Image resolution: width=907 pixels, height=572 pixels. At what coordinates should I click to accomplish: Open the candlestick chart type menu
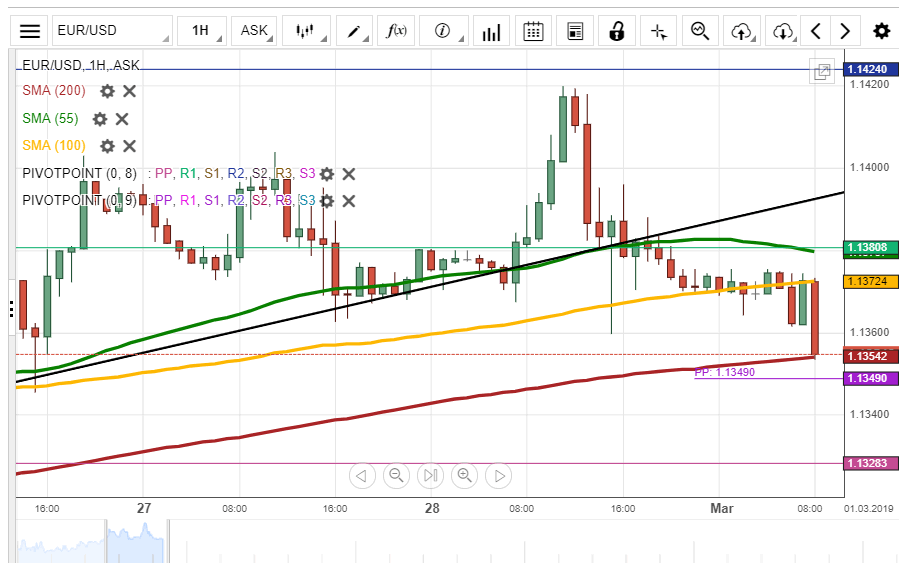(x=305, y=31)
